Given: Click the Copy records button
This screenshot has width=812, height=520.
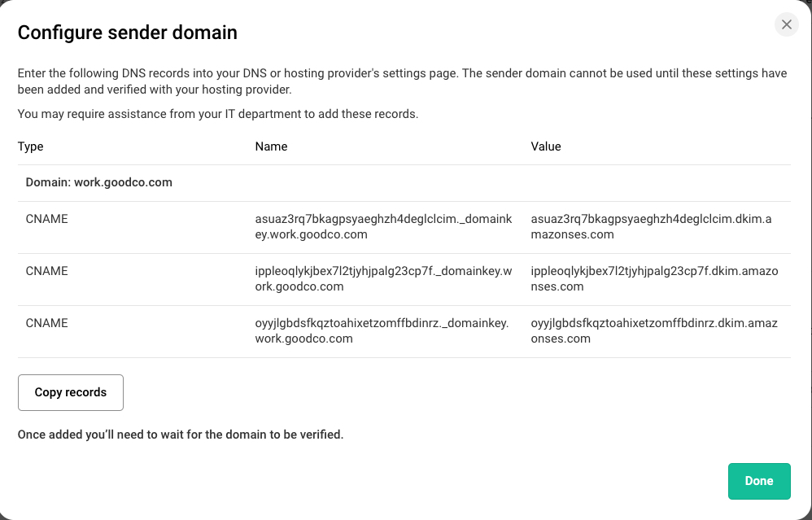Looking at the screenshot, I should coord(70,392).
